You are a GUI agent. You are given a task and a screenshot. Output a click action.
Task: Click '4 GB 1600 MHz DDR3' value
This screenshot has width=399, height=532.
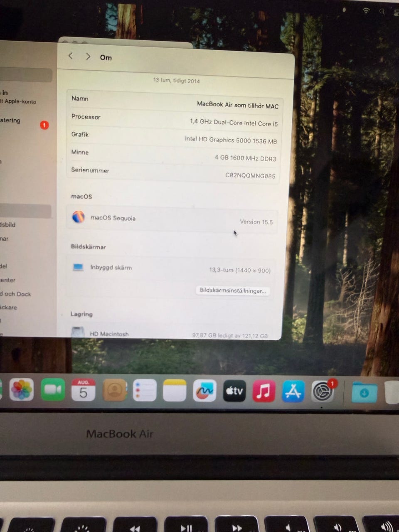pyautogui.click(x=245, y=158)
